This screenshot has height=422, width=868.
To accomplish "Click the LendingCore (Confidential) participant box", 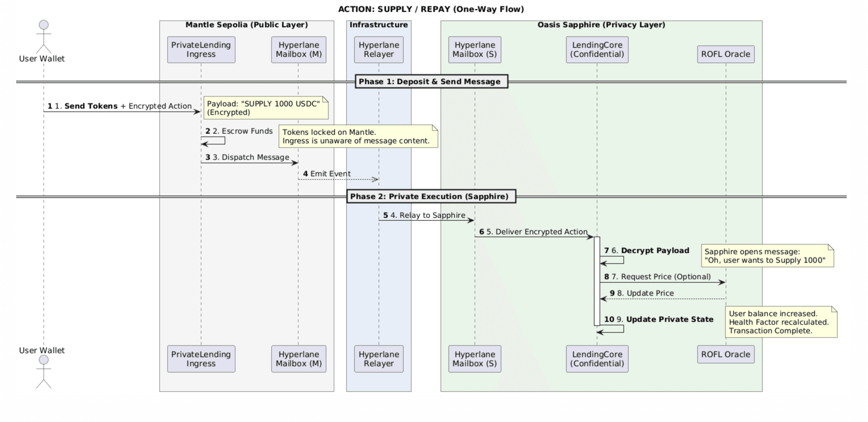I will click(596, 49).
